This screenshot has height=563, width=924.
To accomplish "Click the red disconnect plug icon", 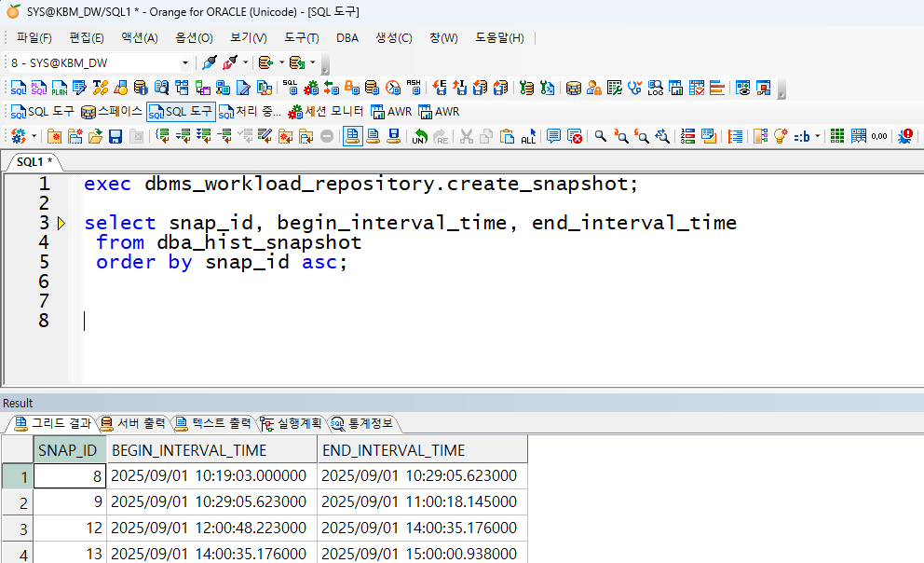I will 230,62.
